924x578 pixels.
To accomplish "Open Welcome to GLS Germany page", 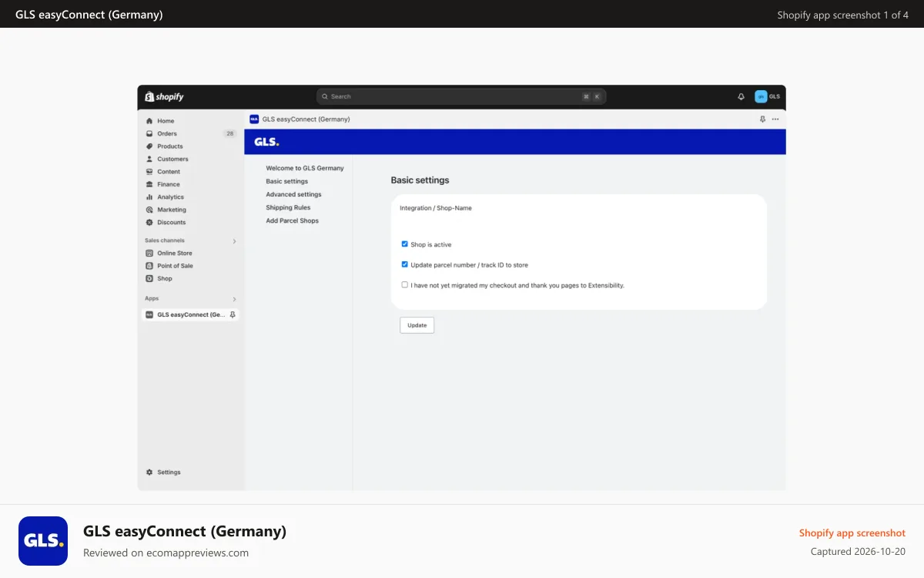I will click(x=305, y=168).
